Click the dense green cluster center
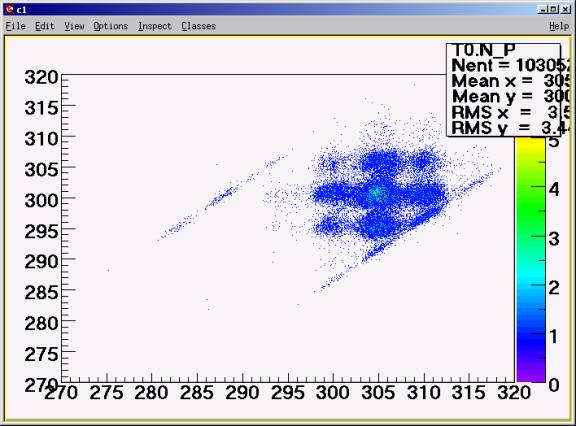Viewport: 576px width, 426px height. click(375, 192)
